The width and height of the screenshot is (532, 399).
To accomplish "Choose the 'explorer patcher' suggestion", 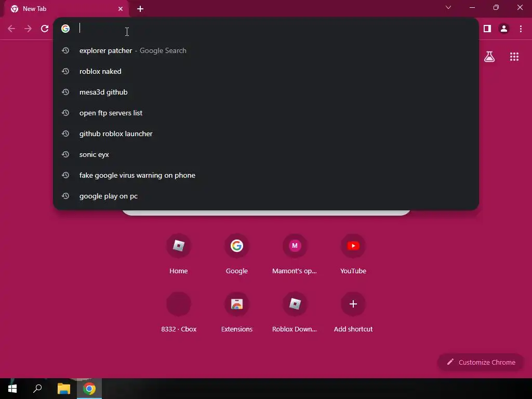I will [x=266, y=50].
